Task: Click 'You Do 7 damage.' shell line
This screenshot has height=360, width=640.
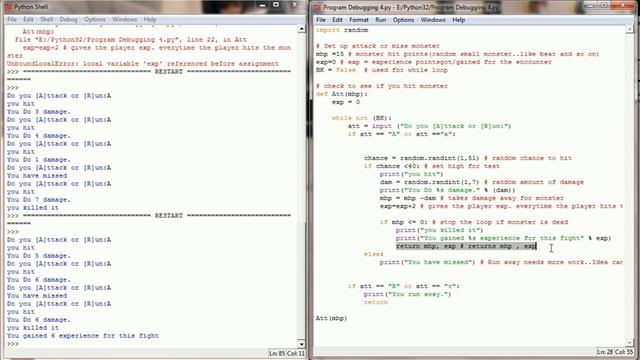Action: pos(38,200)
